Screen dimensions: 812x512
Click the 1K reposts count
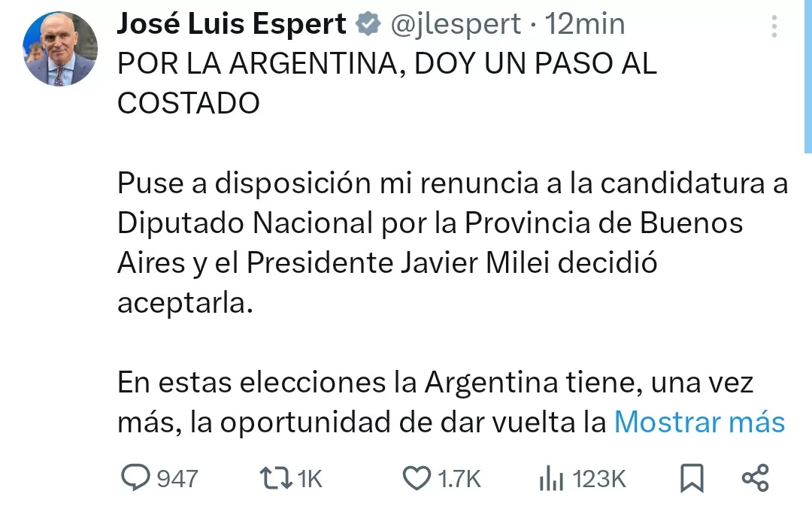(x=310, y=478)
